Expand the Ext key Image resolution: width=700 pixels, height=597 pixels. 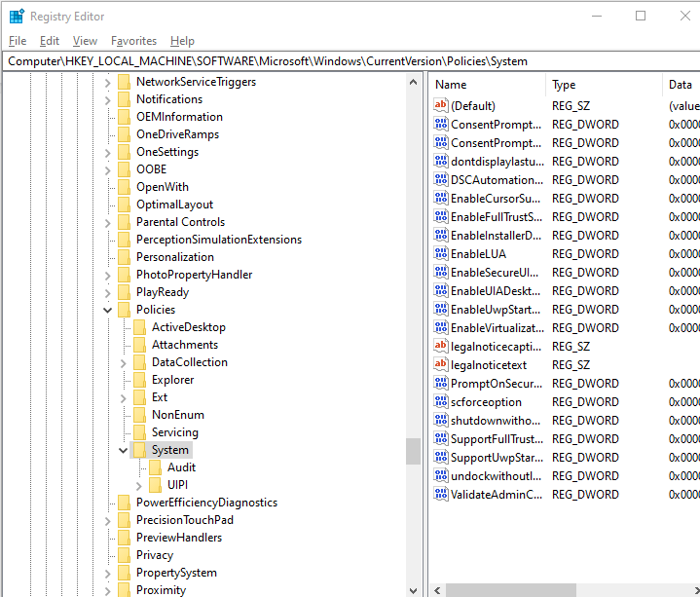click(124, 398)
